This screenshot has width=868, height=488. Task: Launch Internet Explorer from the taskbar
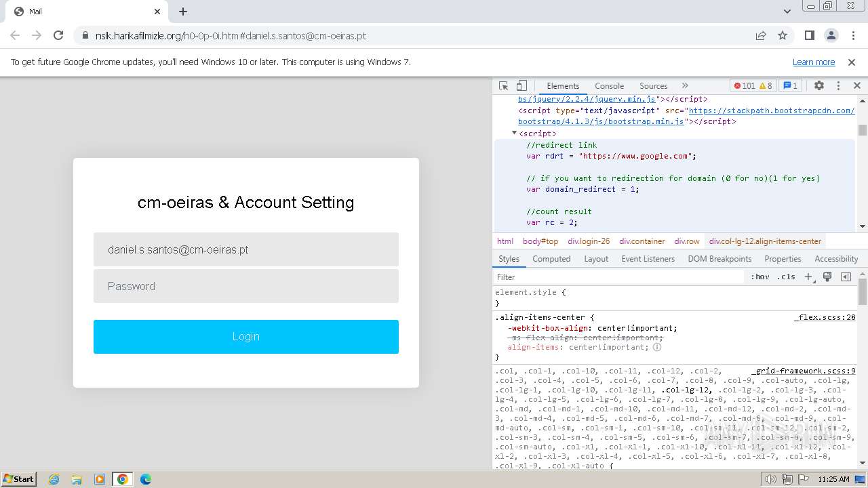click(54, 479)
